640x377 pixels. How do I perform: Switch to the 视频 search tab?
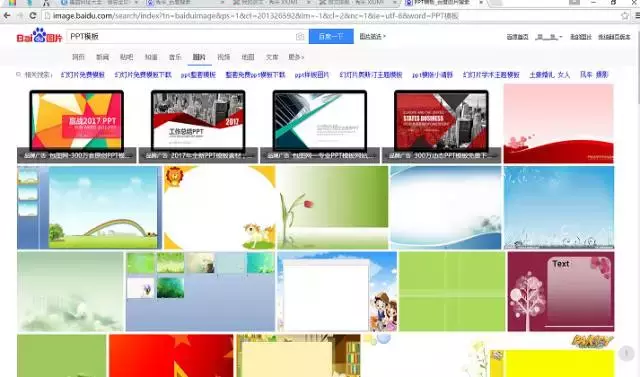pos(224,57)
